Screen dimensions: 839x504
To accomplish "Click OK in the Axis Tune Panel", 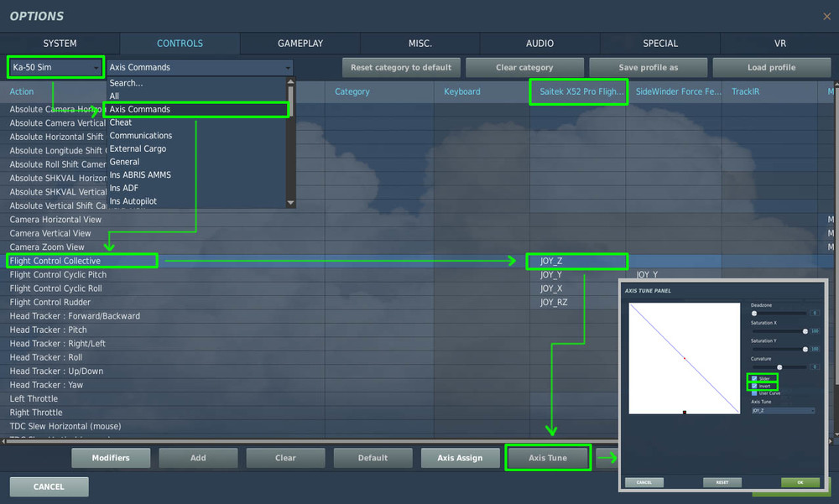I will [x=800, y=482].
